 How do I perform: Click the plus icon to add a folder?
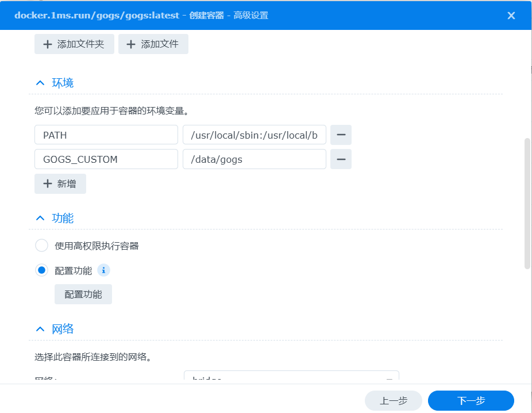pos(47,44)
